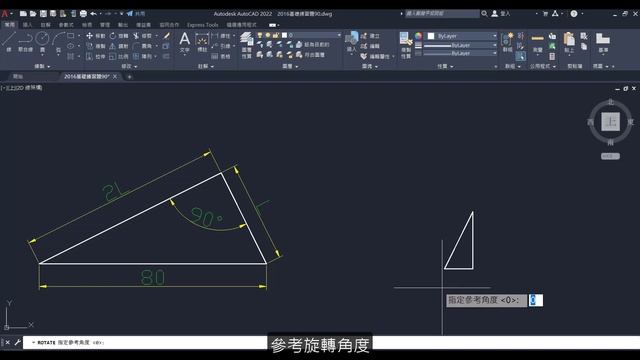
Task: Activate the Array (陣列) tool
Action: (x=142, y=56)
